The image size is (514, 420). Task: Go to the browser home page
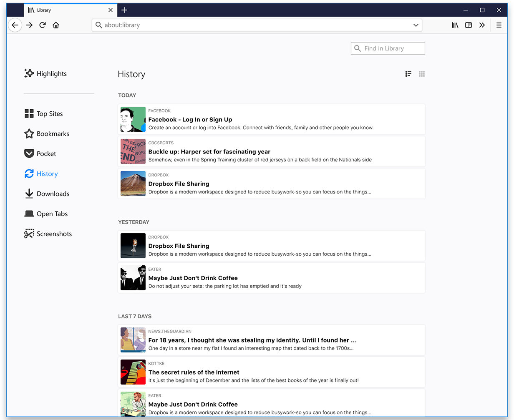tap(56, 25)
